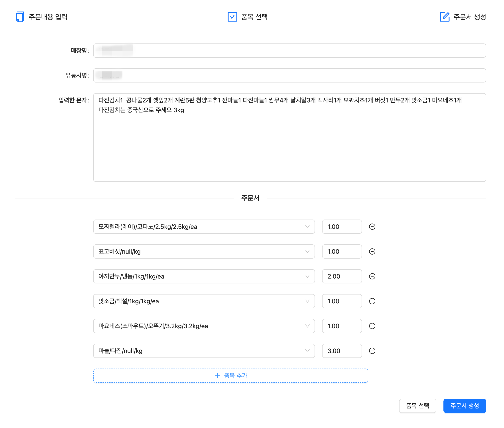Edit quantity for 맛소금 row
504x428 pixels.
click(x=342, y=301)
